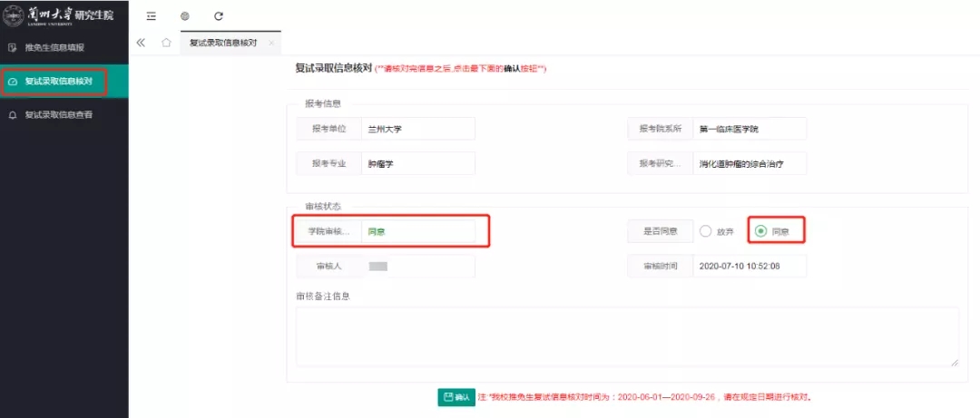Click the 报考院系所 field showing 第一临床医学院

click(x=749, y=129)
